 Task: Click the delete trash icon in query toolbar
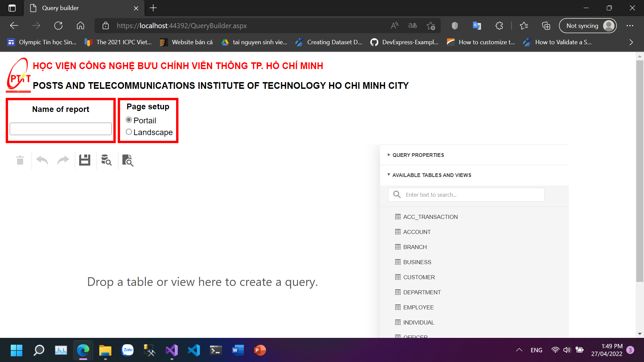tap(20, 161)
